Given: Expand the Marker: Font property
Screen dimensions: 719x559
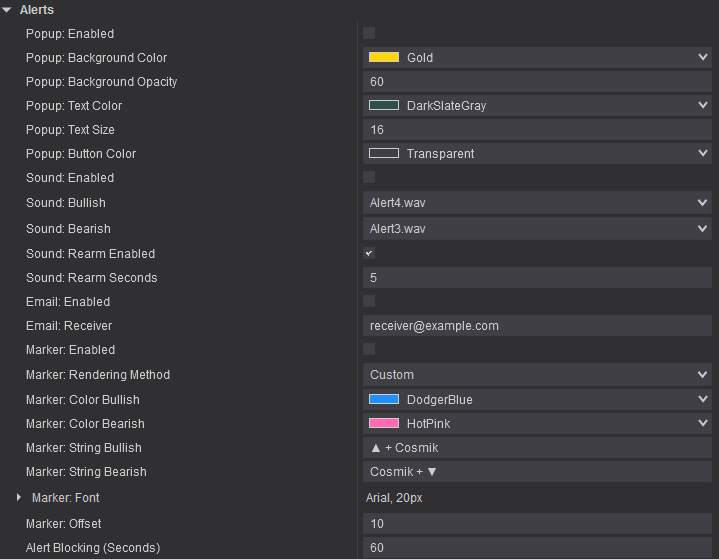Looking at the screenshot, I should click(x=18, y=497).
